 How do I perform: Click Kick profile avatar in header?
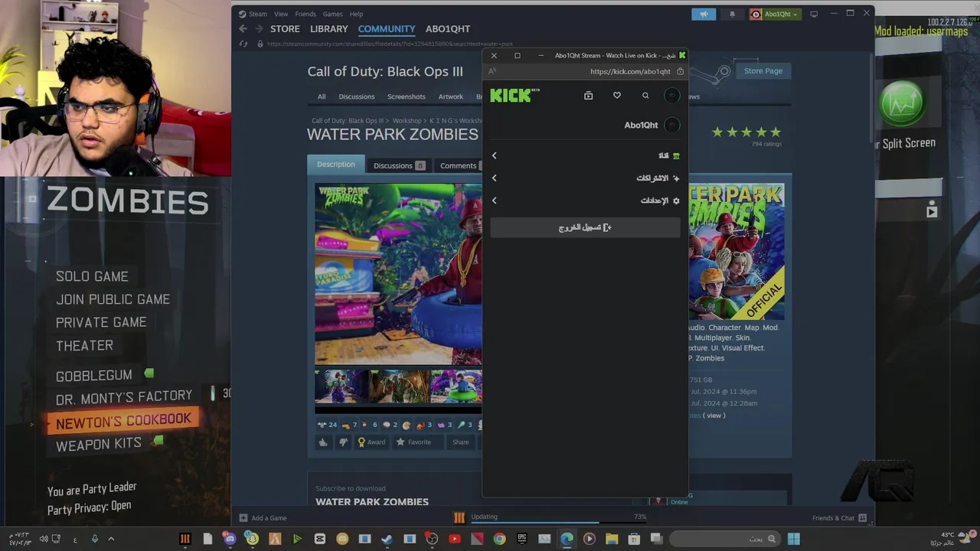[x=671, y=96]
